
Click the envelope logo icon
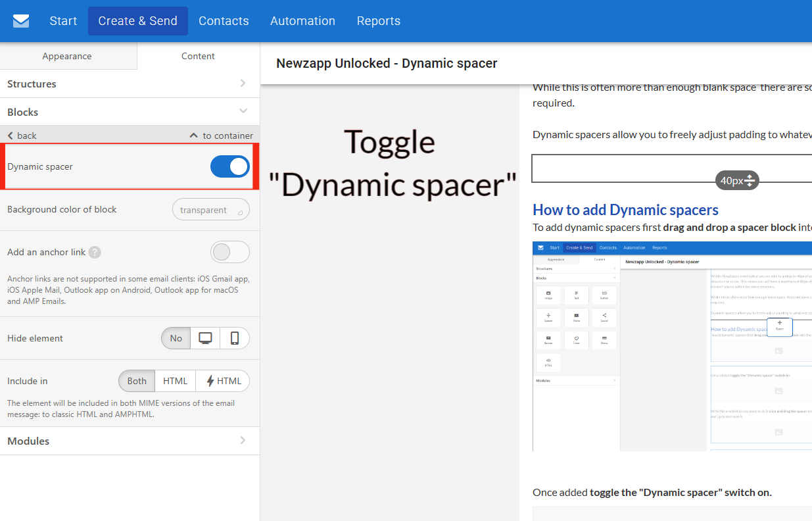coord(21,21)
